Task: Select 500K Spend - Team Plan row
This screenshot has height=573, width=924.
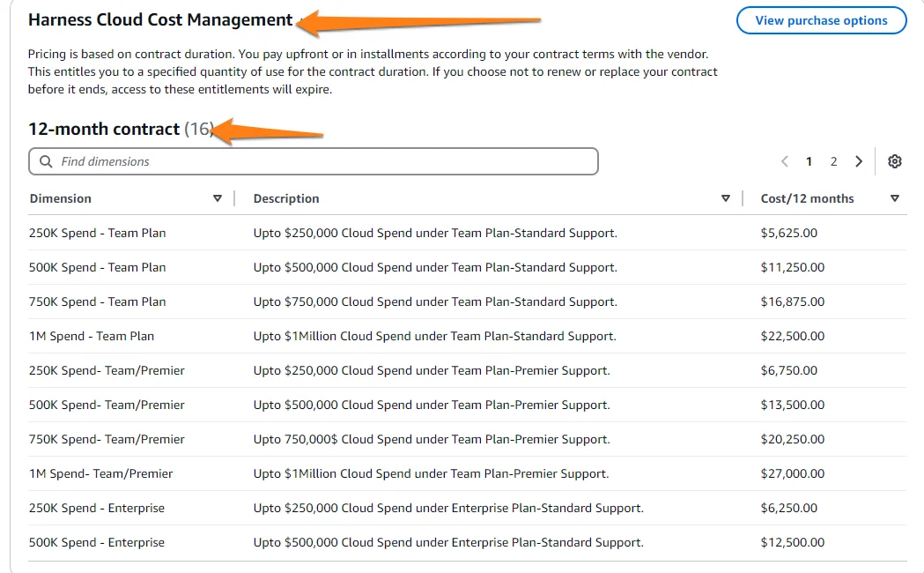Action: tap(467, 267)
